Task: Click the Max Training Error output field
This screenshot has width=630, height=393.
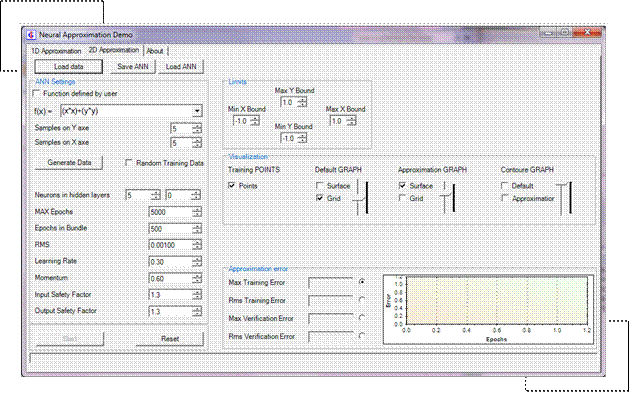Action: [x=331, y=283]
